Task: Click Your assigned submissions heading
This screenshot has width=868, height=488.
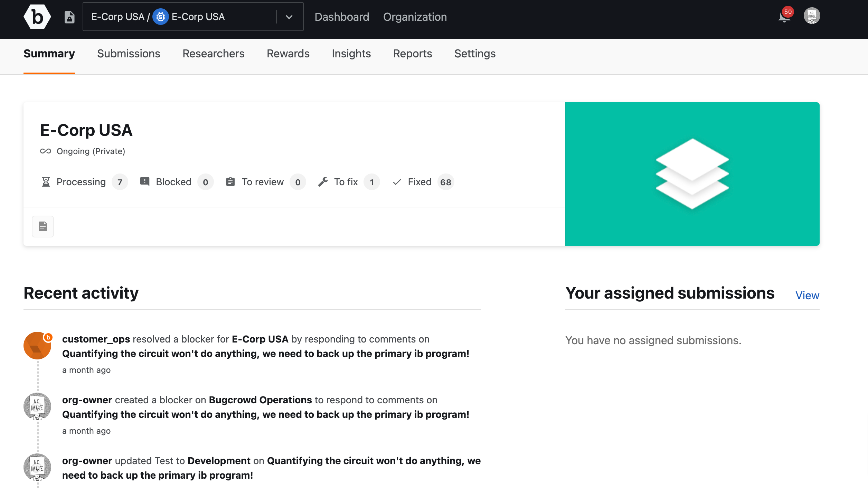Action: 670,293
